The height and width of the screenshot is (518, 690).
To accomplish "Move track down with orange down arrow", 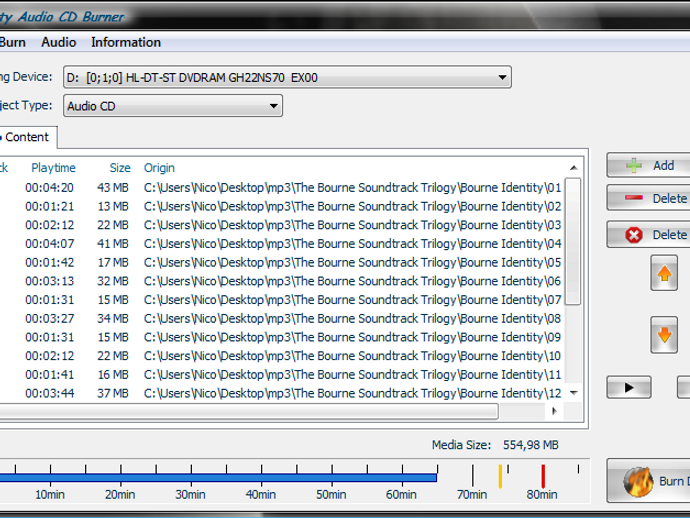I will click(x=664, y=335).
